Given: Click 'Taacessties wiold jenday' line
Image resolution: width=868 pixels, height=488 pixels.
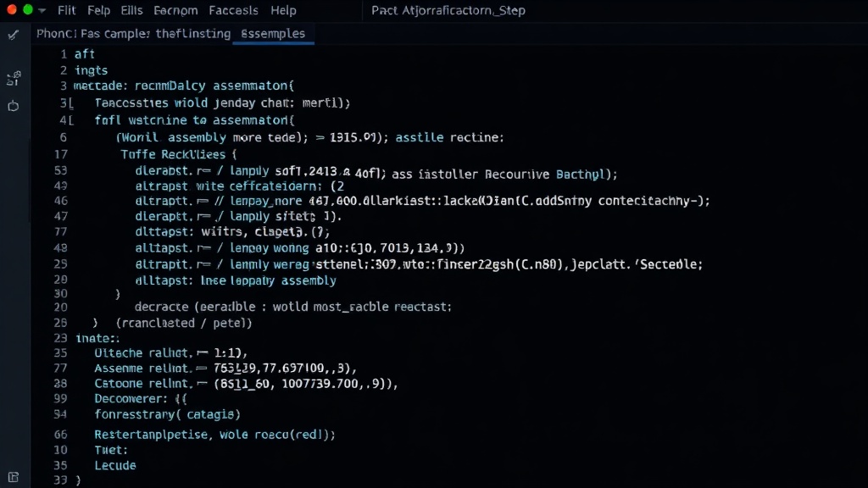Looking at the screenshot, I should [223, 103].
